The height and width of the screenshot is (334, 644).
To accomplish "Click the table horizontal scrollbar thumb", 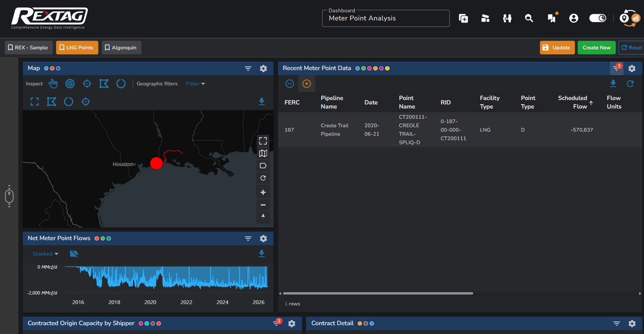I will tap(378, 293).
